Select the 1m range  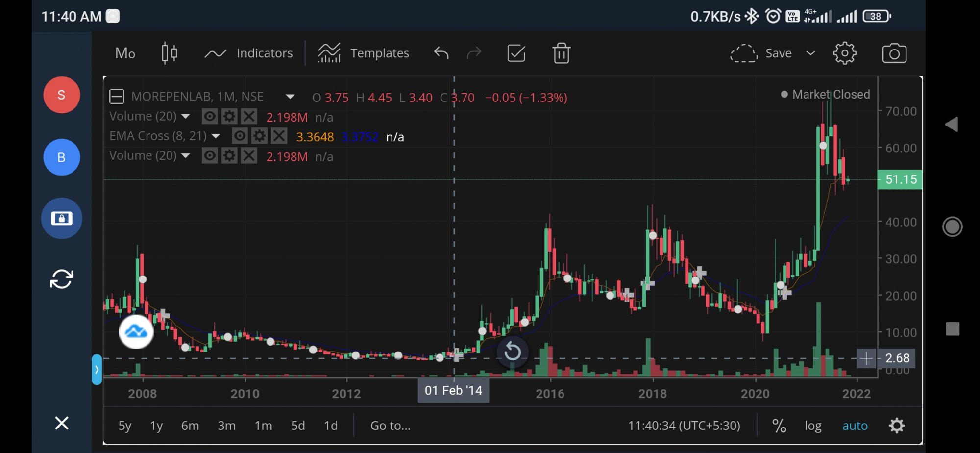pyautogui.click(x=263, y=426)
